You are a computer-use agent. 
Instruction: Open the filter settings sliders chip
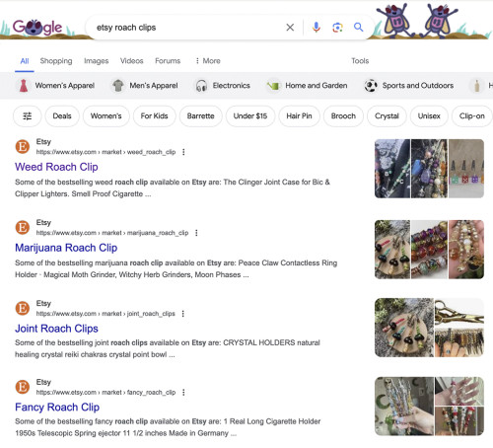tap(28, 116)
